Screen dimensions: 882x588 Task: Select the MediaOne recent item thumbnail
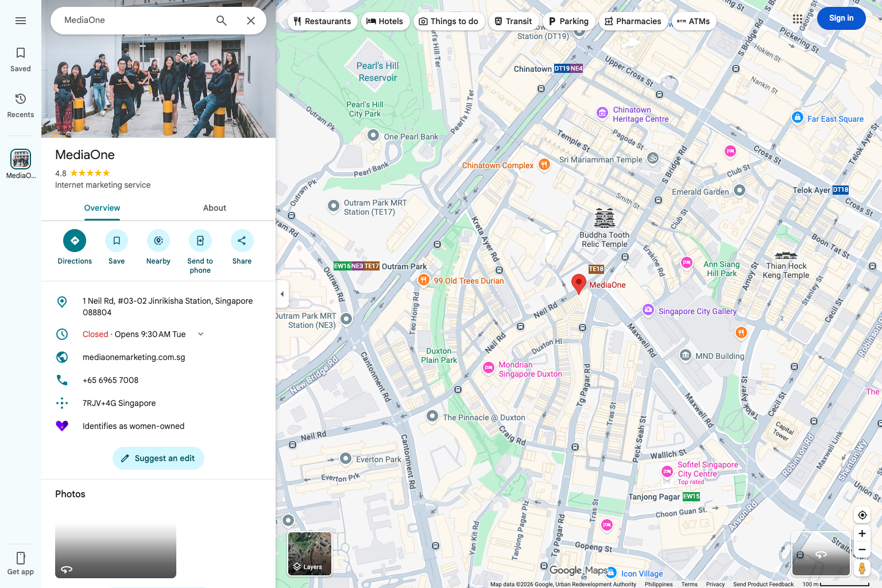click(x=21, y=159)
